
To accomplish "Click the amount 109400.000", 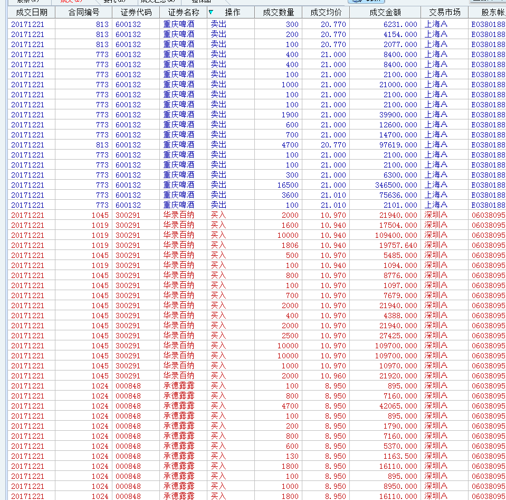I will click(396, 235).
